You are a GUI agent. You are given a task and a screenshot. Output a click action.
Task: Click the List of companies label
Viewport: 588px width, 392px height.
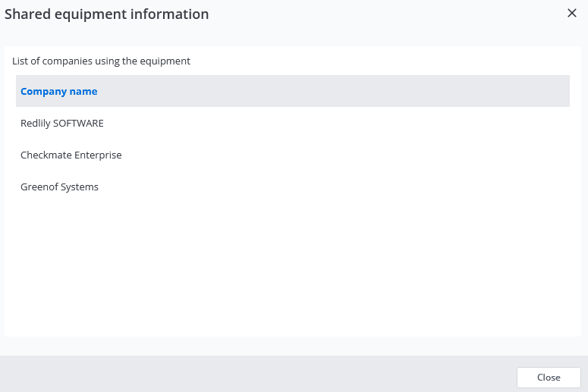[x=101, y=61]
